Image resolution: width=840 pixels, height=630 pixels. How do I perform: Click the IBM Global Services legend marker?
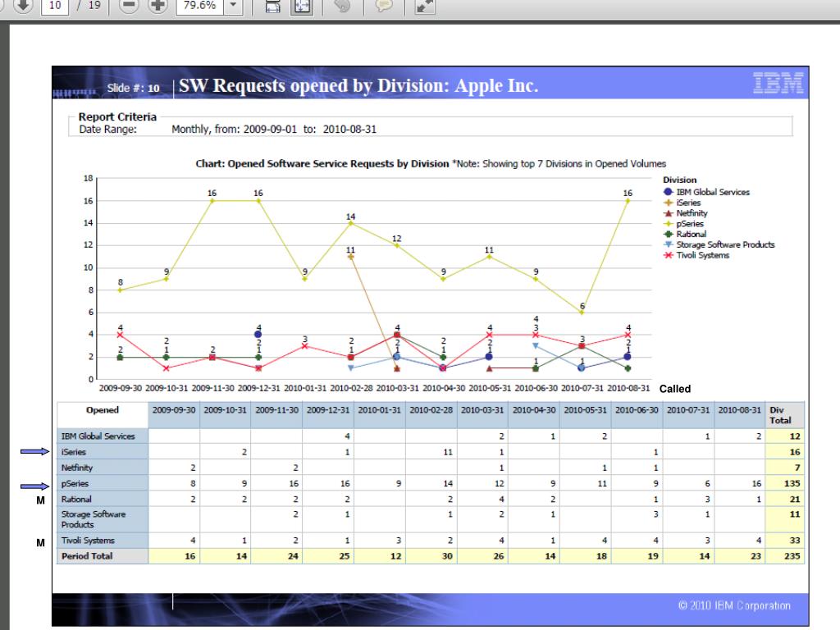click(x=668, y=192)
